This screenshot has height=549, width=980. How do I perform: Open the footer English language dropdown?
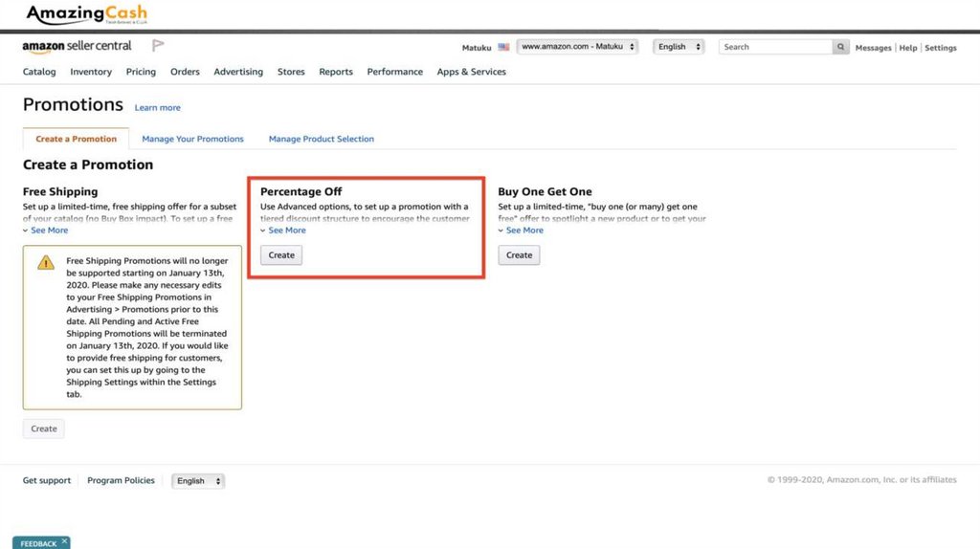(198, 481)
